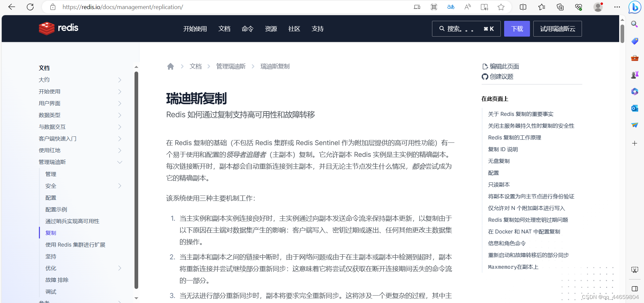This screenshot has height=303, width=644.
Task: Open collections icon
Action: (x=560, y=7)
